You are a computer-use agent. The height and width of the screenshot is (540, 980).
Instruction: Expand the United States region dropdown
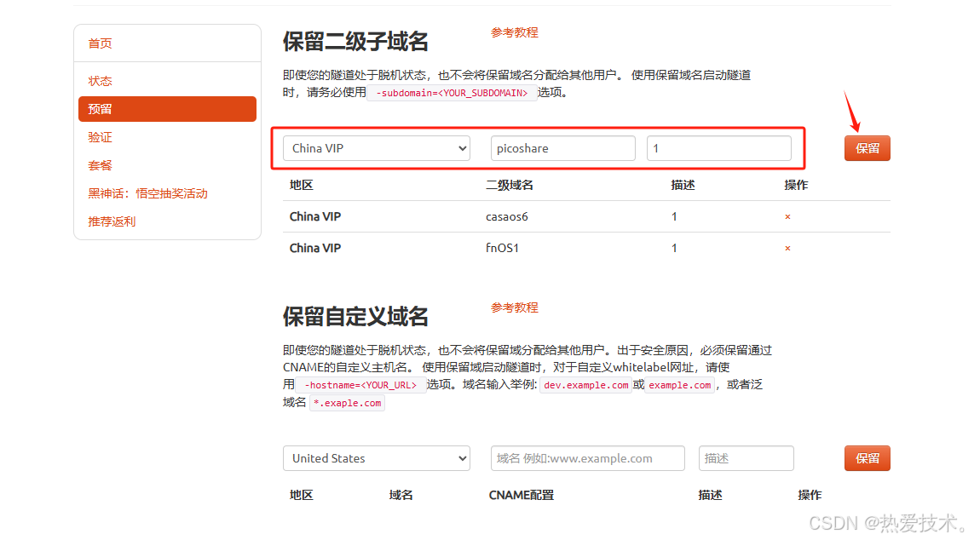point(377,458)
